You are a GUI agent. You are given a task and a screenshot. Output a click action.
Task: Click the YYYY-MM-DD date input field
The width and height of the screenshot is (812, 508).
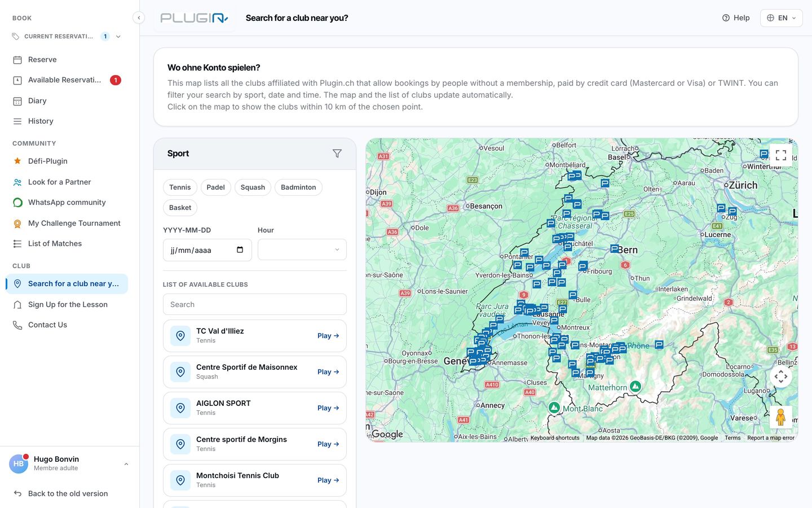[208, 250]
